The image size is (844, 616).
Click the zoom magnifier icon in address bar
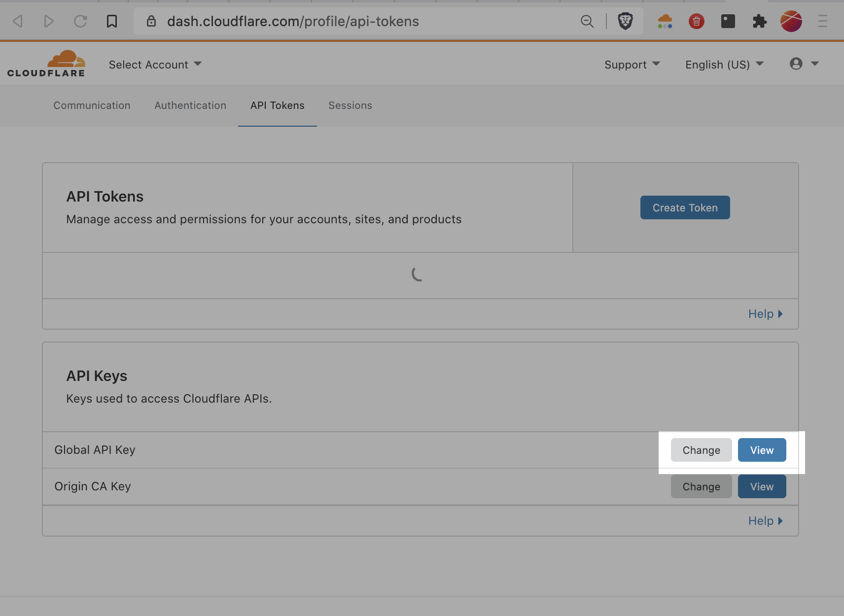(x=587, y=21)
